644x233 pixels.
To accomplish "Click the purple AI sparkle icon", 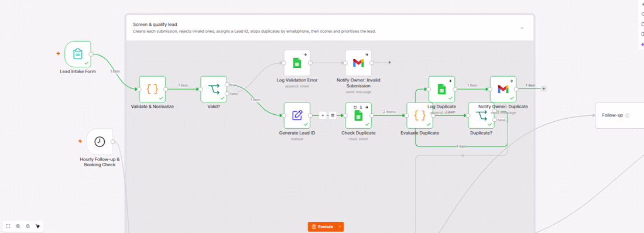I will tap(642, 44).
